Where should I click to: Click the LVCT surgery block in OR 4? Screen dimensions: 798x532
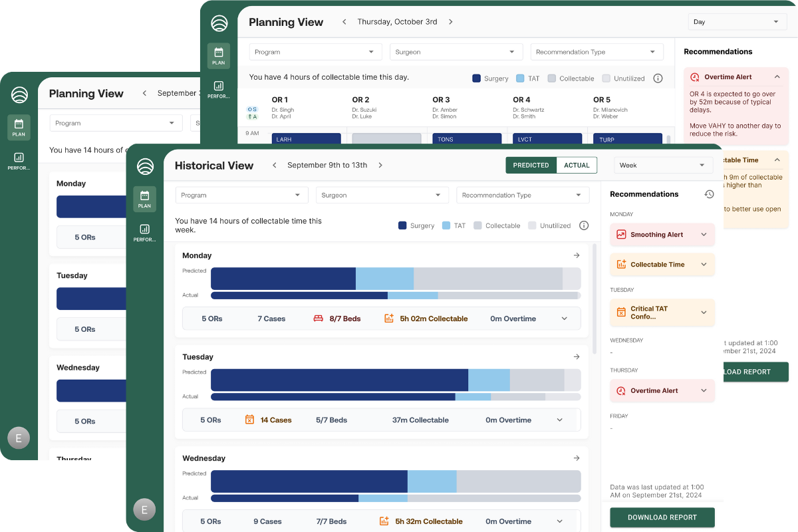[x=547, y=139]
